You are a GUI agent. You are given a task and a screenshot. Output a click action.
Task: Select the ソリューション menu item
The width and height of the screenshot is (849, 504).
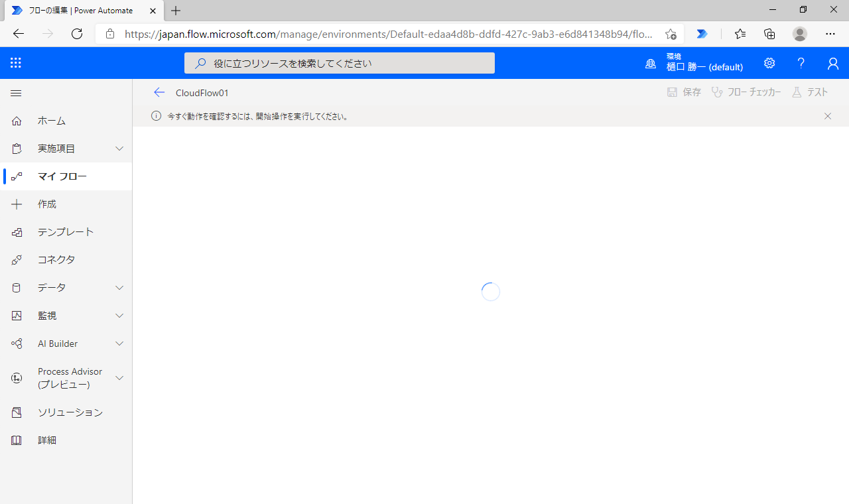[x=66, y=412]
